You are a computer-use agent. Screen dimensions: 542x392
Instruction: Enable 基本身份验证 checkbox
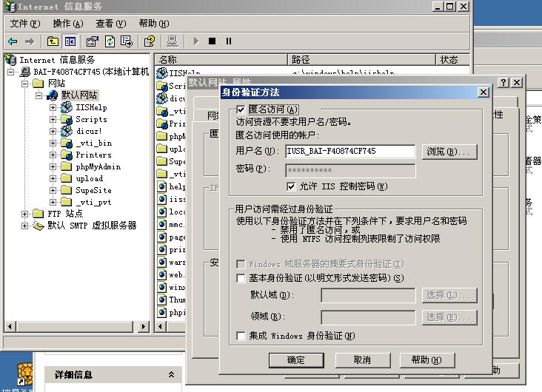[241, 278]
